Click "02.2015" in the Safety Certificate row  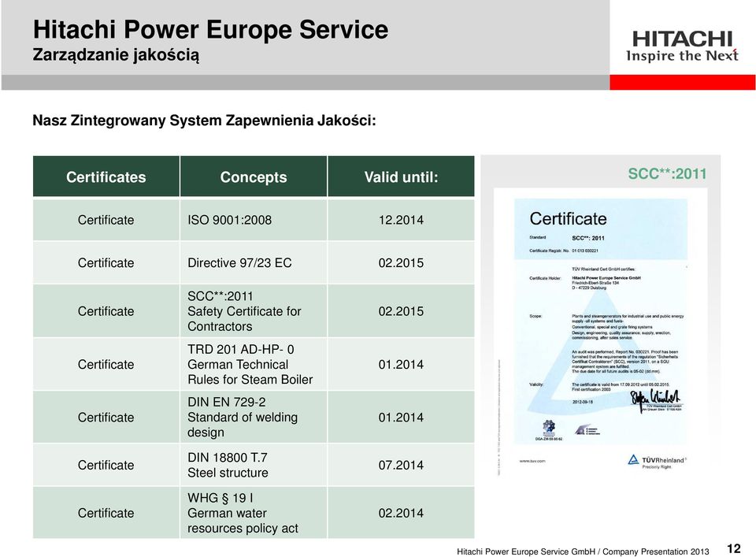click(401, 311)
